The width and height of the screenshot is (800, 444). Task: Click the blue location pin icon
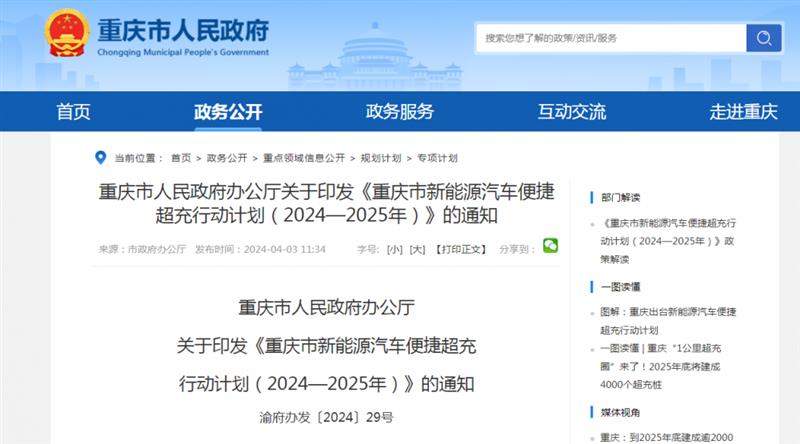coord(101,158)
